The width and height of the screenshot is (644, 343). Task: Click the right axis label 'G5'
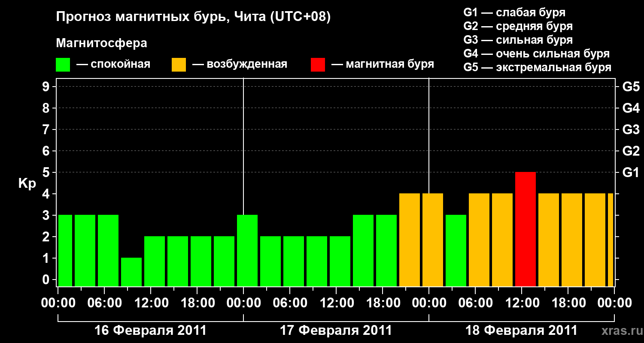coord(631,87)
